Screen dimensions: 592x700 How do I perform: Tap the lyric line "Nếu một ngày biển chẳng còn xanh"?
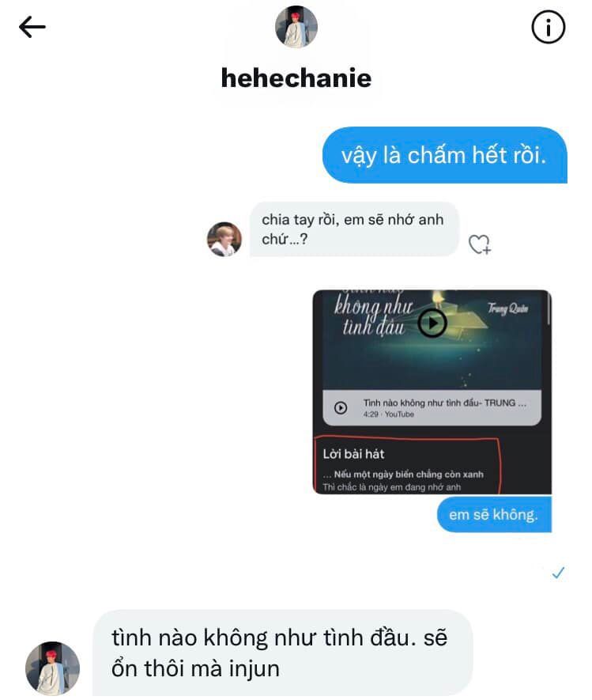click(x=409, y=474)
